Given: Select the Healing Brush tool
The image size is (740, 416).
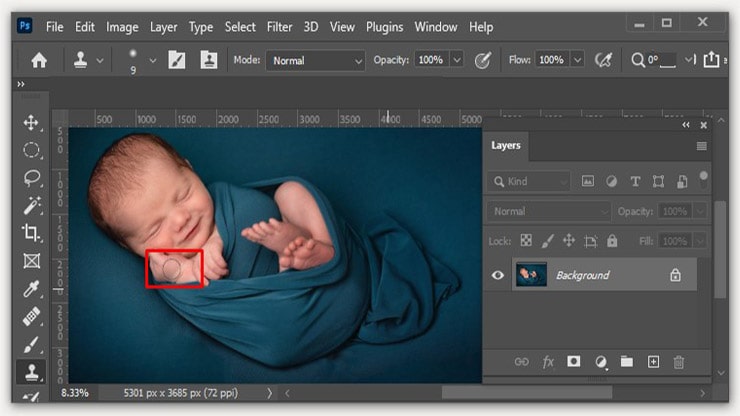Looking at the screenshot, I should [31, 316].
